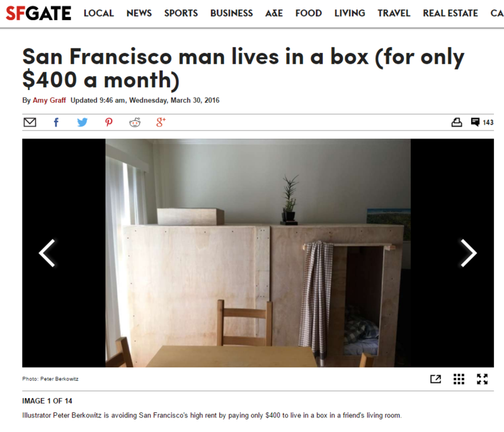This screenshot has width=504, height=432.
Task: Share article via email envelope icon
Action: pyautogui.click(x=30, y=122)
